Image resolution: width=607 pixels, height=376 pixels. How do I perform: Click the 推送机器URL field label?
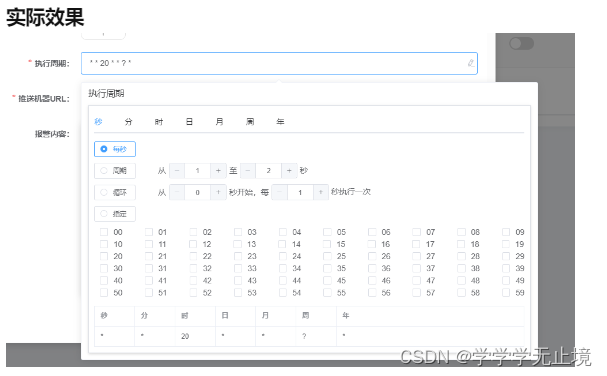[x=44, y=99]
